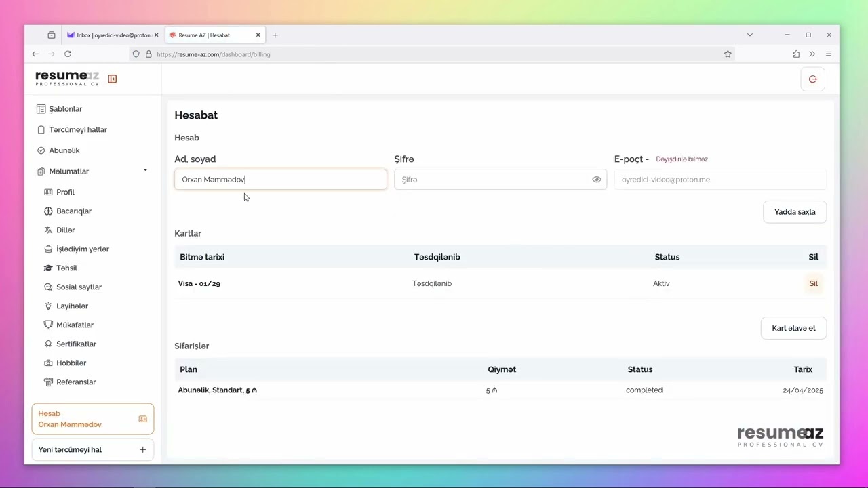Focus the Ad, soyad name field
Viewport: 868px width, 488px height.
click(x=281, y=180)
